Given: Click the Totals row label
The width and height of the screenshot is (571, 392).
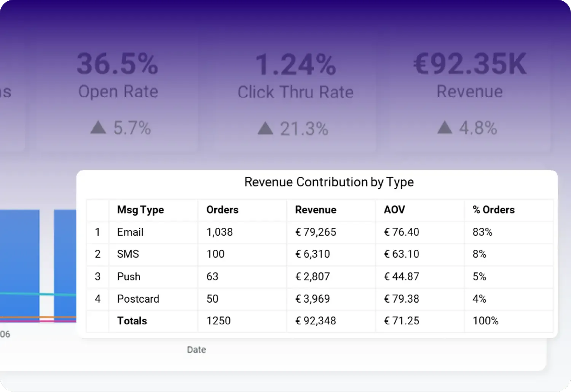Looking at the screenshot, I should click(132, 321).
